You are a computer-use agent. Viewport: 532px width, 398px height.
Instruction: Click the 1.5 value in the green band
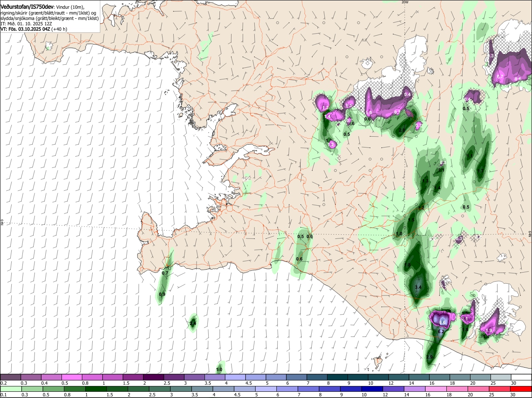pyautogui.click(x=411, y=220)
